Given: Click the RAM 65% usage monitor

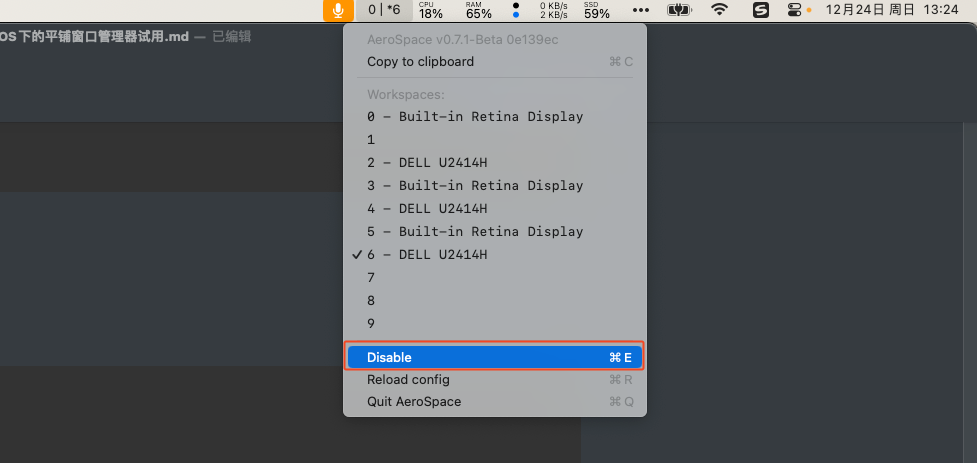Looking at the screenshot, I should click(x=479, y=10).
